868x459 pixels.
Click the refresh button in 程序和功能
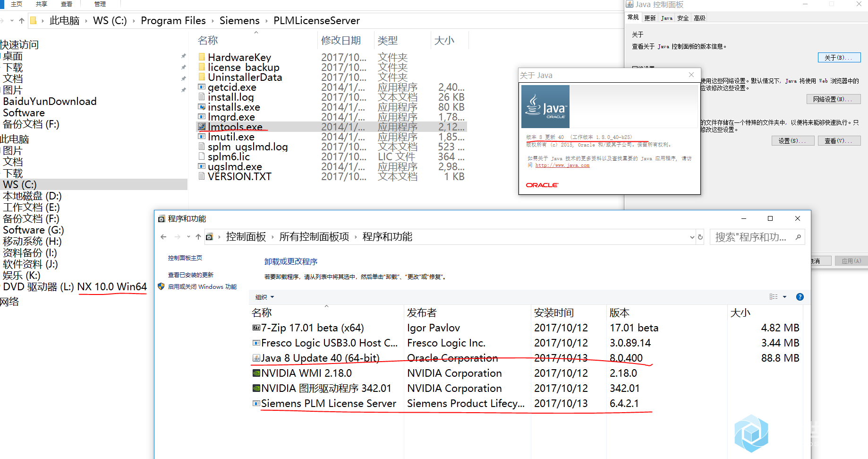pos(700,237)
